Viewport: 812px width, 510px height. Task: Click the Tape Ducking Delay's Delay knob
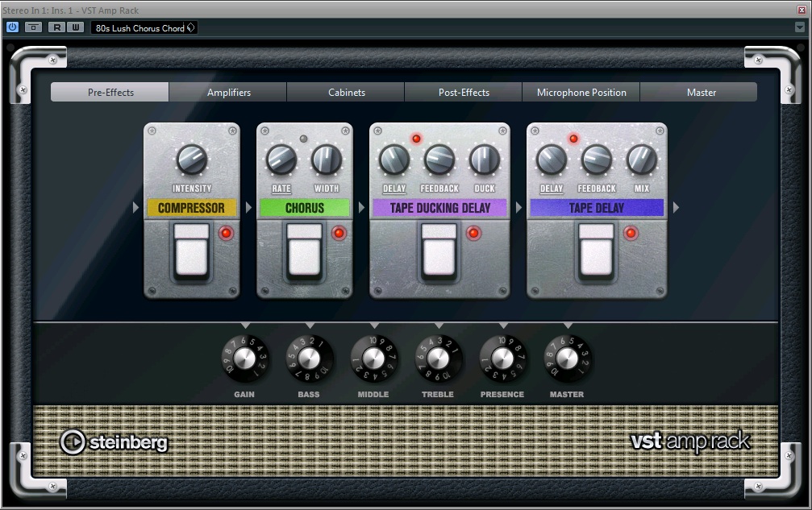tap(394, 160)
